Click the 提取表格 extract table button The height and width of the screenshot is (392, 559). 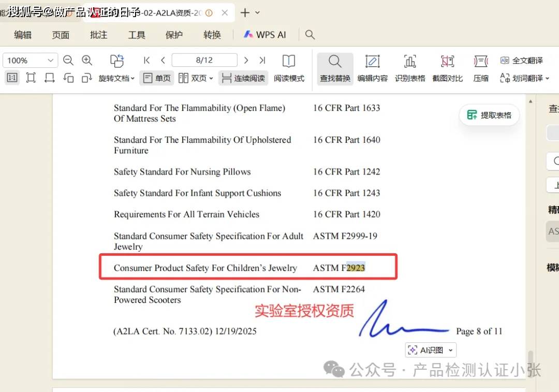(489, 115)
